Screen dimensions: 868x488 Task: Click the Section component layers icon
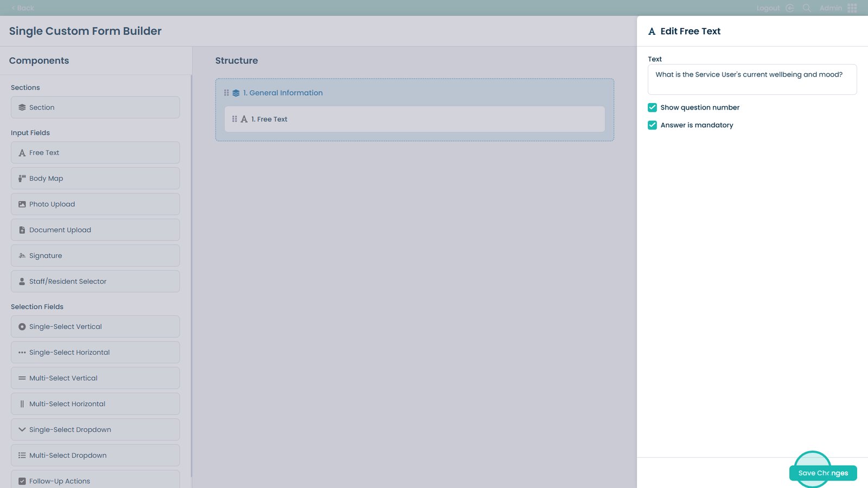click(x=22, y=107)
